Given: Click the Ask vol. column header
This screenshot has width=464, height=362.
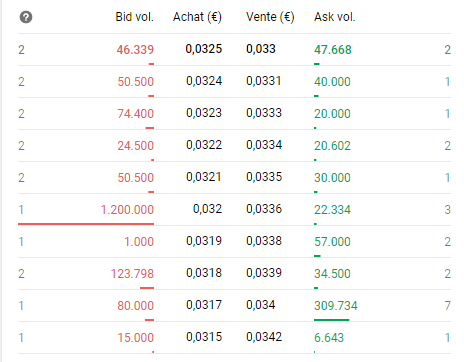Looking at the screenshot, I should 335,17.
